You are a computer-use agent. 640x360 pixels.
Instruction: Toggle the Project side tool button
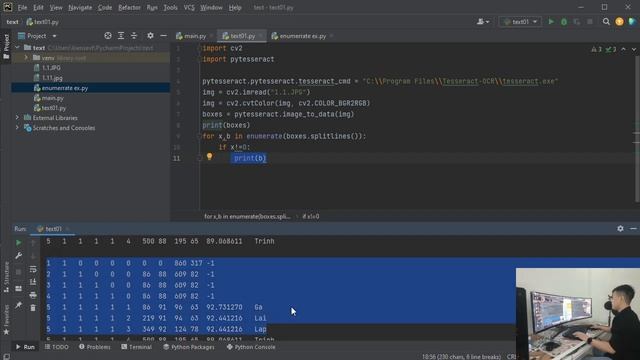click(6, 46)
